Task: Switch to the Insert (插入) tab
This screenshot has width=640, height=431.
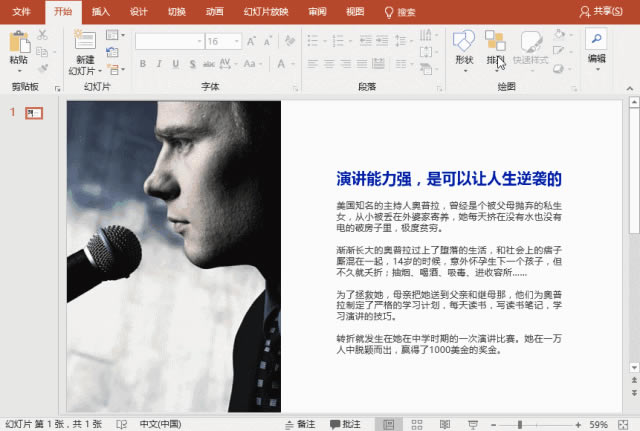Action: (x=100, y=12)
